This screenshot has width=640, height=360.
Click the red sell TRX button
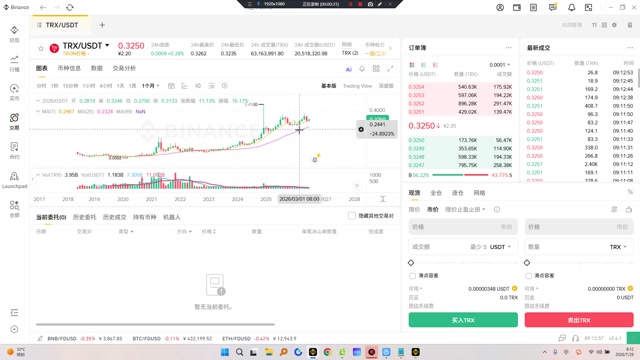coord(579,320)
